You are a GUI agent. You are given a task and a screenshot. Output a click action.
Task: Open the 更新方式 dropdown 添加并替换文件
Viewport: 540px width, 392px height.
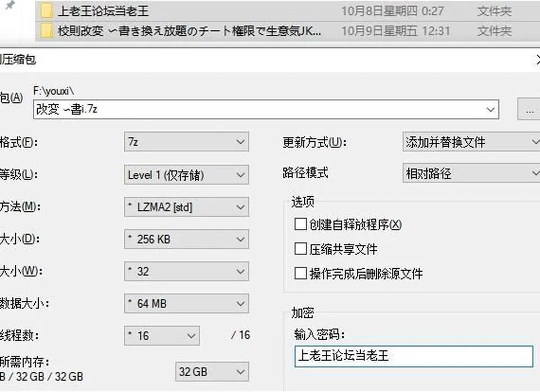click(471, 142)
